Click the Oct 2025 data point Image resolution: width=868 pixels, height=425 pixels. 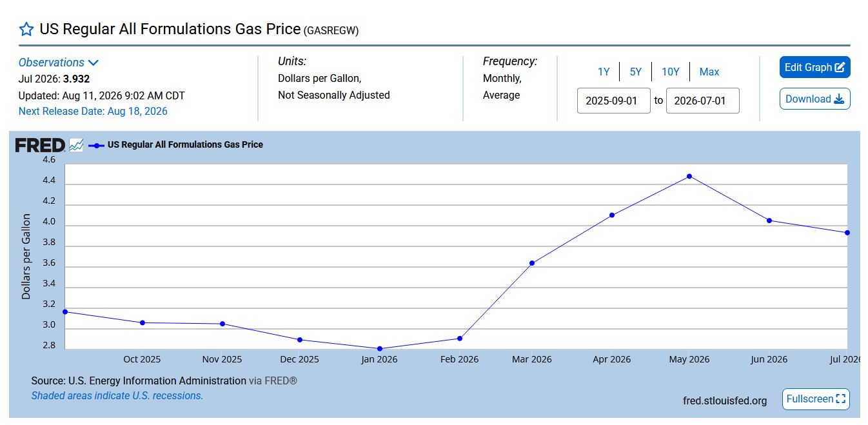coord(143,322)
